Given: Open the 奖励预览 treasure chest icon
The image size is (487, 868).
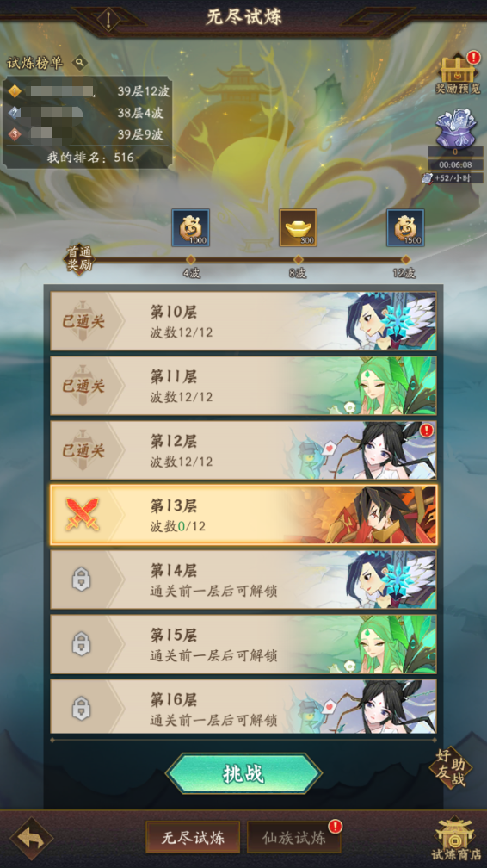Looking at the screenshot, I should pos(458,69).
